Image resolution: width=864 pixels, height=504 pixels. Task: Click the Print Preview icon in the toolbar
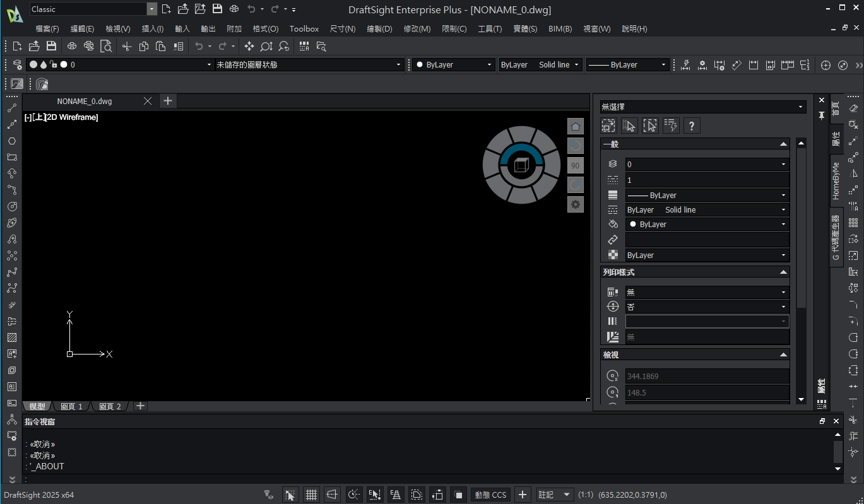(x=107, y=46)
